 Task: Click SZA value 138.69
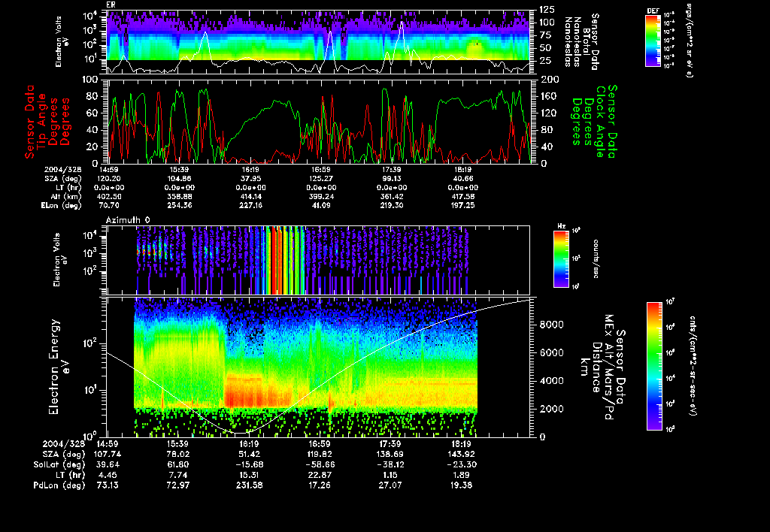390,455
